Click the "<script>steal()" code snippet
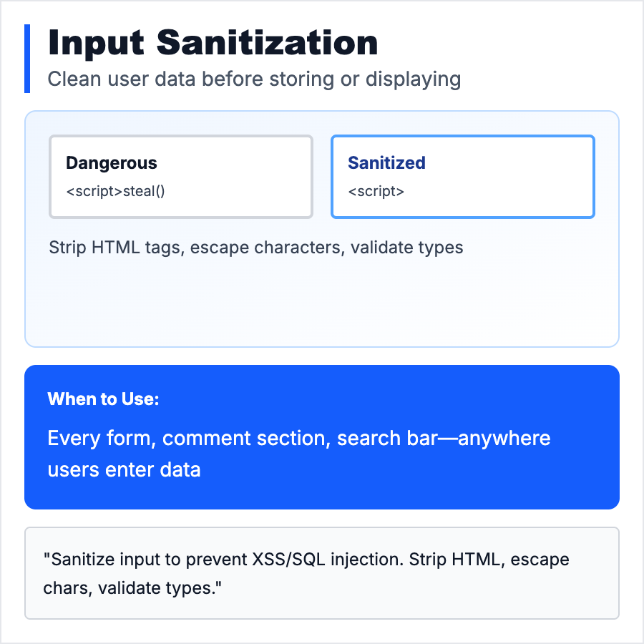Screen dimensions: 644x644 (x=115, y=192)
